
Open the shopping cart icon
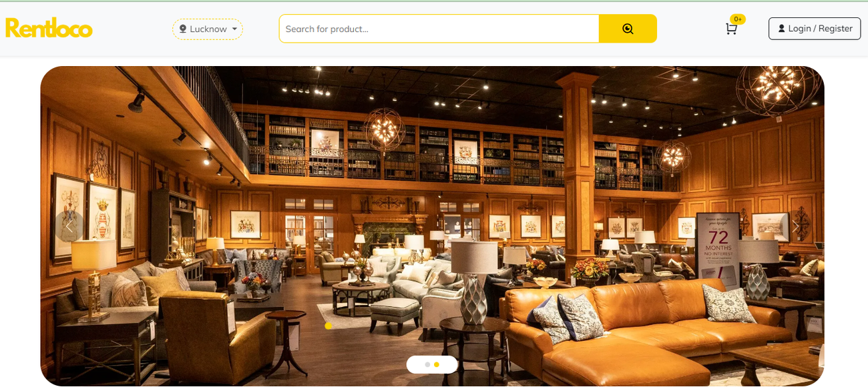pos(731,29)
